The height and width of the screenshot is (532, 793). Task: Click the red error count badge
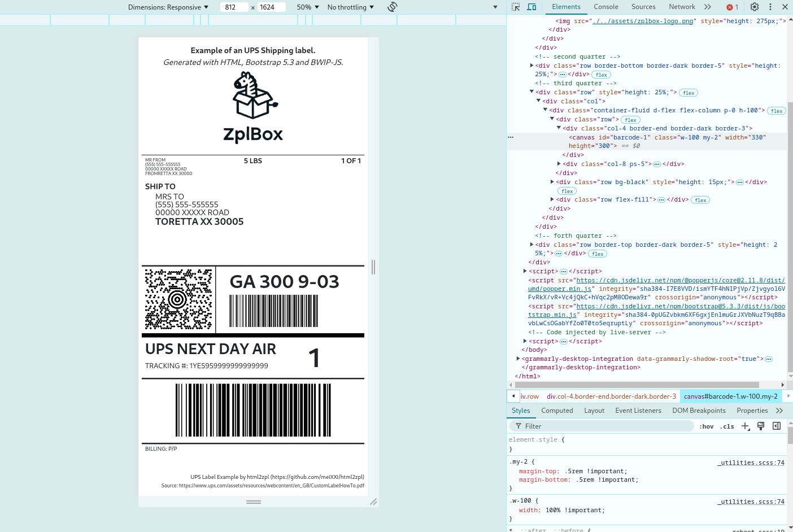point(733,7)
